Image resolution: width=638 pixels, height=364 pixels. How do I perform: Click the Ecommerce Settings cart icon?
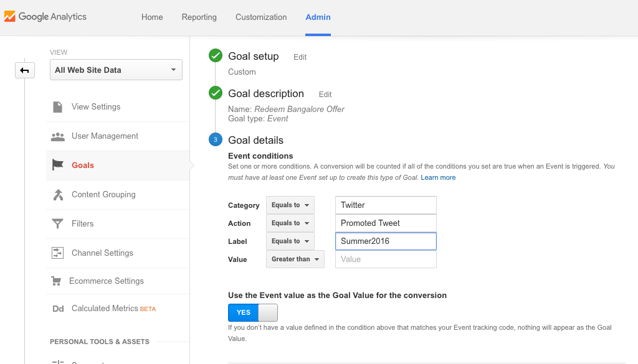57,281
